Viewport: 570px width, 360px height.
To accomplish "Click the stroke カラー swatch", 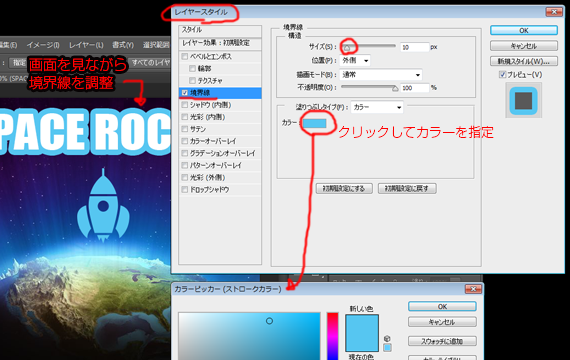I will click(314, 123).
